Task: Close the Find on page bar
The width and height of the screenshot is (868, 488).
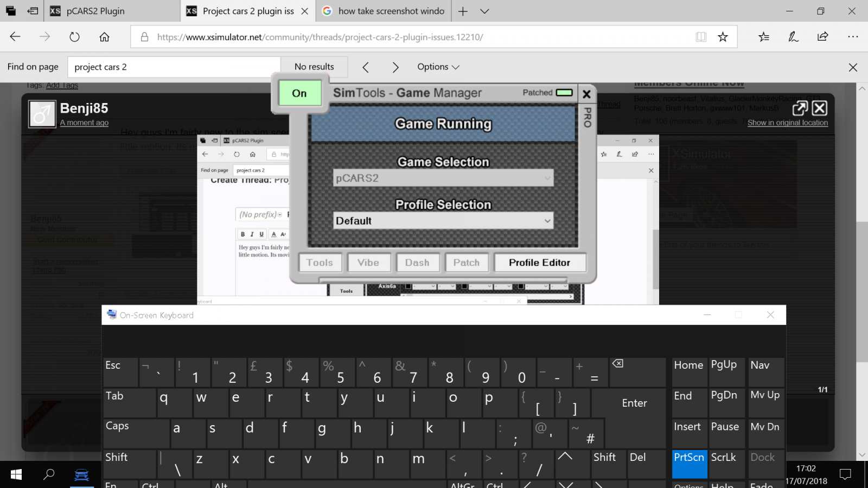Action: tap(853, 67)
